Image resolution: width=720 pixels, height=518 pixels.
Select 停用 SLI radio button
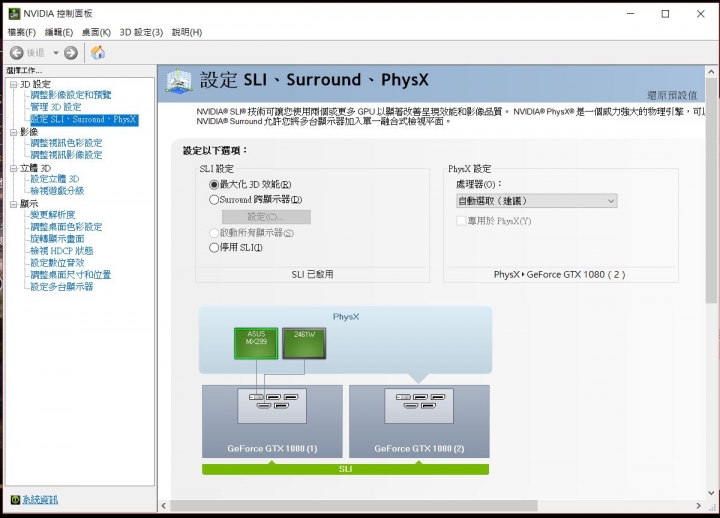click(x=214, y=248)
